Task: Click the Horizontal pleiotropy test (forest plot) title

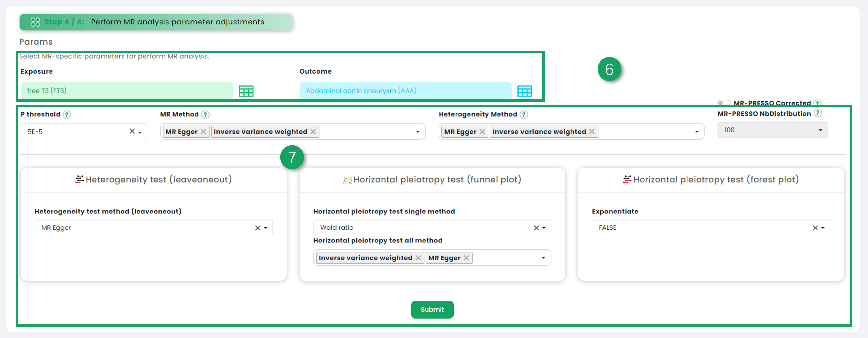Action: tap(716, 179)
